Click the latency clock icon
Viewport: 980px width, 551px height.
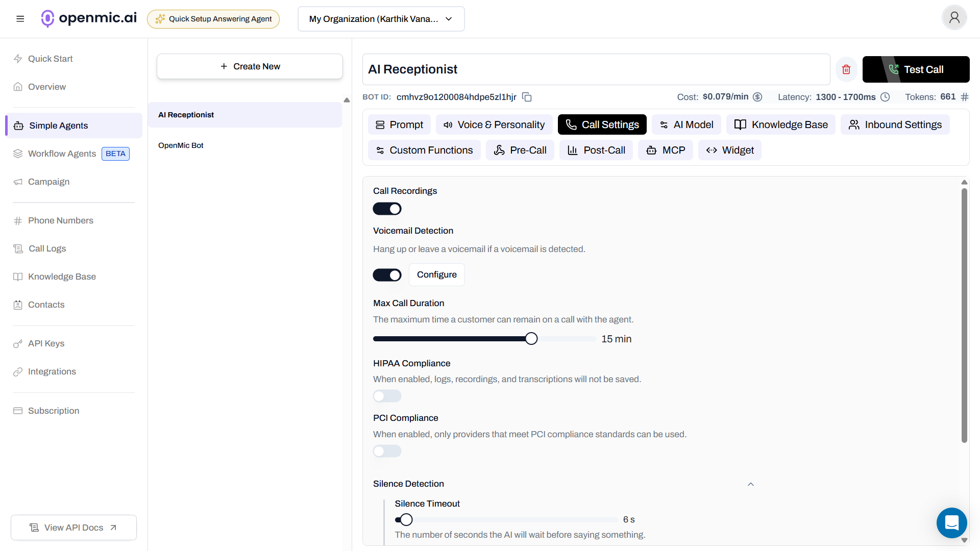[885, 97]
